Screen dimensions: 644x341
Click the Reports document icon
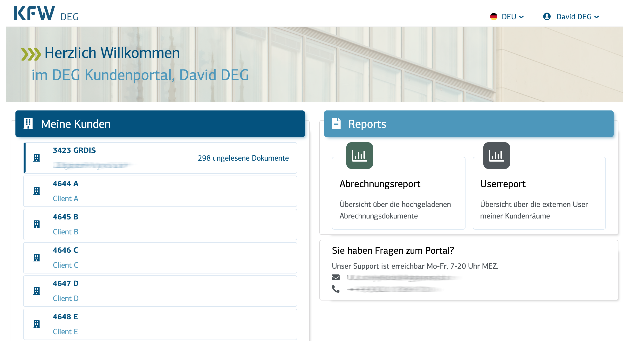[336, 123]
